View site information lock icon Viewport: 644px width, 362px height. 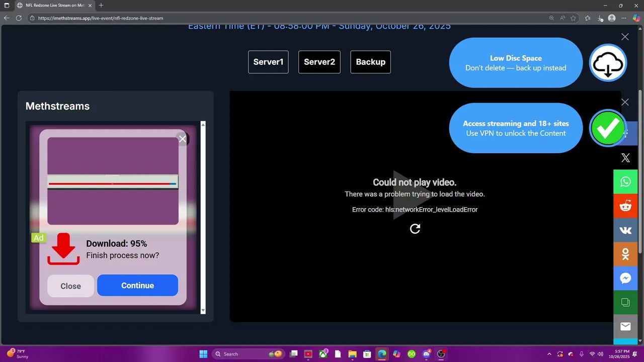point(32,18)
